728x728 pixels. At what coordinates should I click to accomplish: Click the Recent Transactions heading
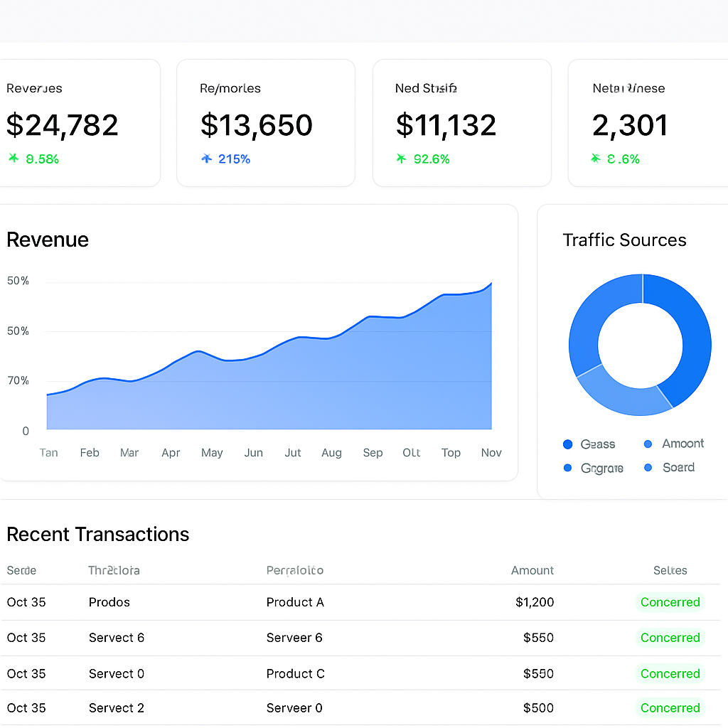coord(98,535)
